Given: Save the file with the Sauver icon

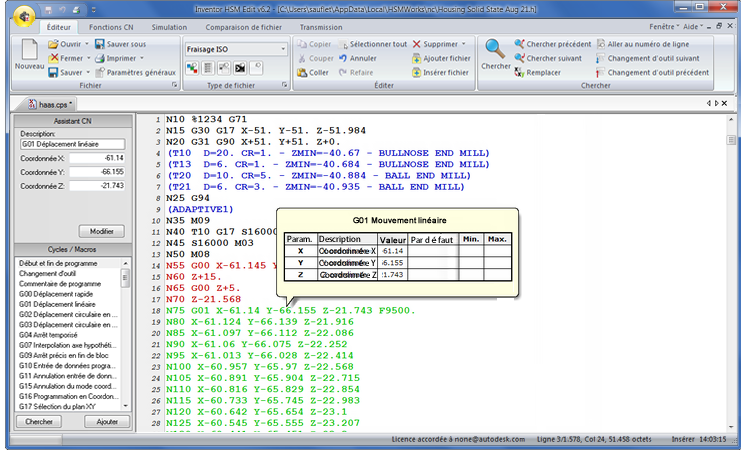Looking at the screenshot, I should 53,72.
